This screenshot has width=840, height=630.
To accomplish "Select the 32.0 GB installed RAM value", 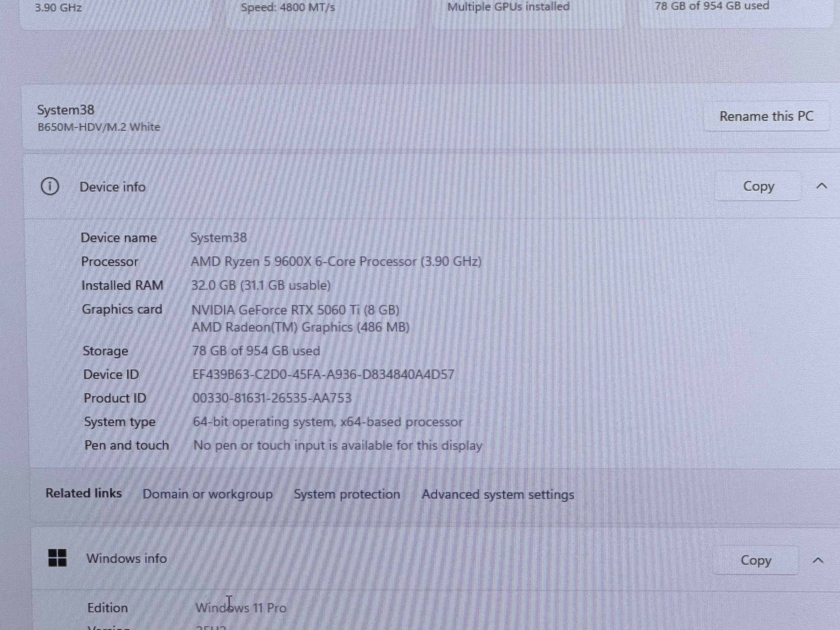I will click(261, 285).
